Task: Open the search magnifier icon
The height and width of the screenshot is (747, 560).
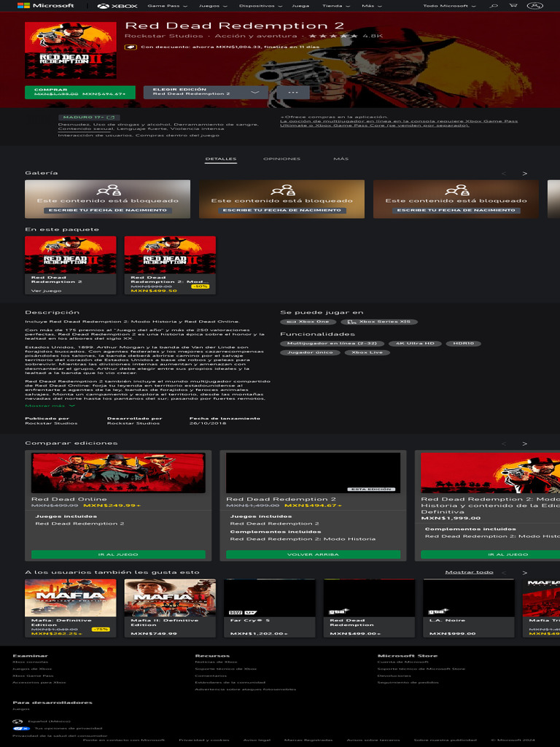Action: point(494,6)
